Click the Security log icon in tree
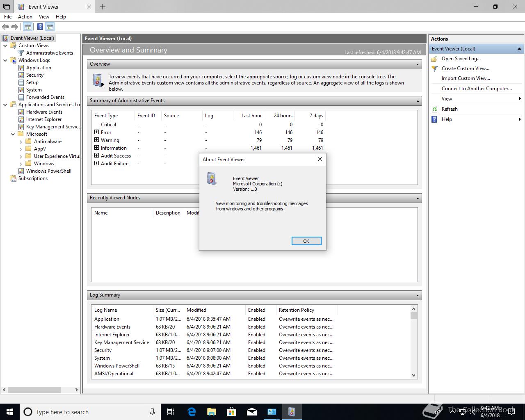Screen dimensions: 525x420 coord(21,75)
